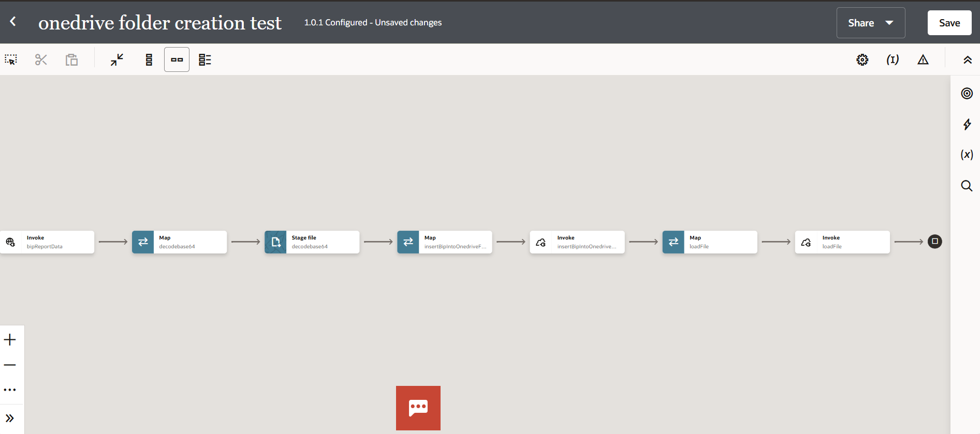
Task: Zoom in on the canvas
Action: tap(10, 340)
